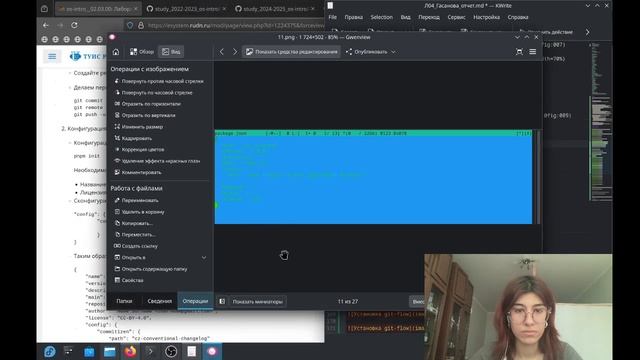Open Сервис menu in KWrite
Image resolution: width=640 pixels, height=360 pixels.
pyautogui.click(x=456, y=17)
